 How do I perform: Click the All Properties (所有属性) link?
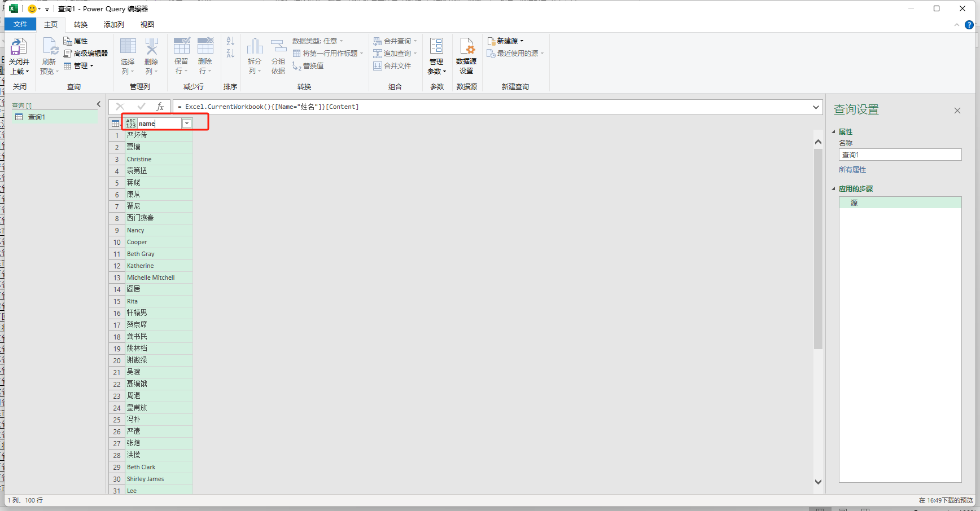(852, 170)
